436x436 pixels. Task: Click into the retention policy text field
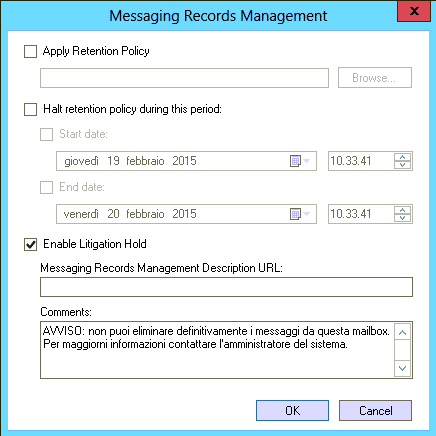[x=184, y=78]
